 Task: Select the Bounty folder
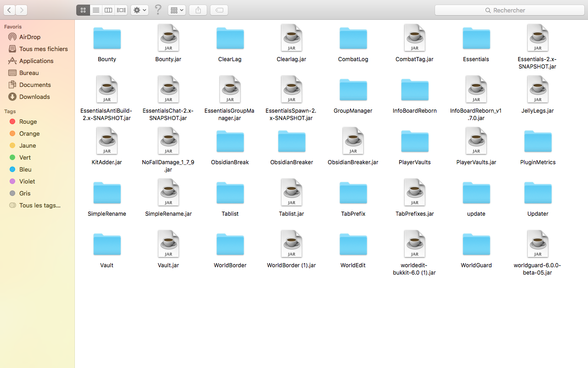[x=107, y=38]
